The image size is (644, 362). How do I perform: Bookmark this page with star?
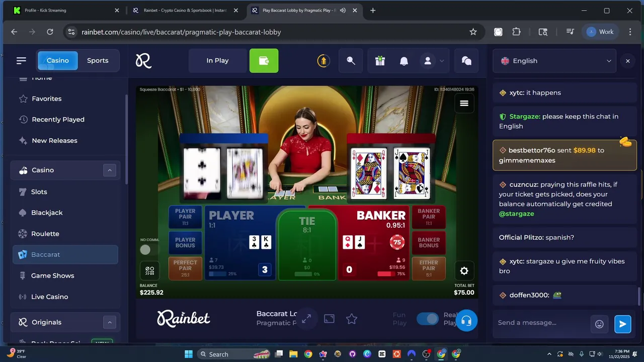(x=473, y=32)
